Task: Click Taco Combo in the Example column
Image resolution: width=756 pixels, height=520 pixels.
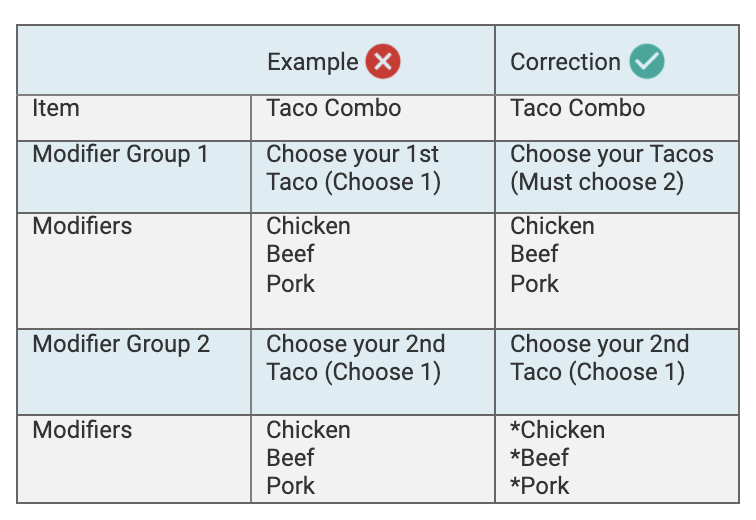Action: coord(334,108)
